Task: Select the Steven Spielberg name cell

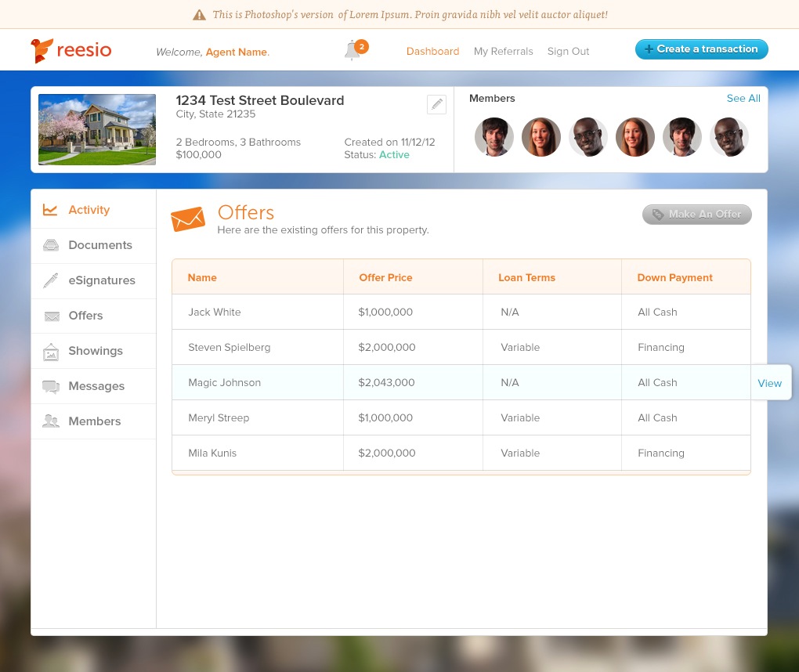Action: [230, 348]
